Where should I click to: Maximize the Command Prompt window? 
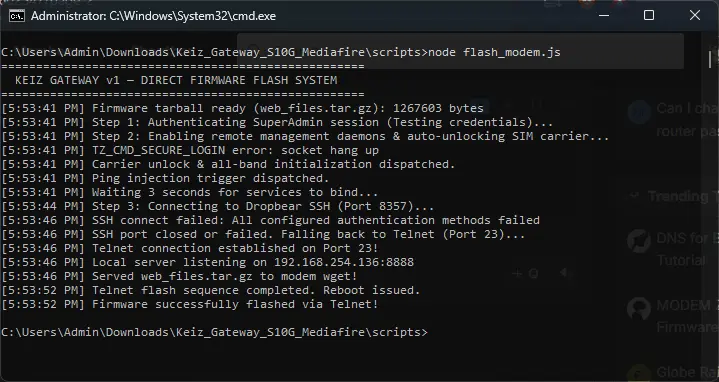click(x=649, y=16)
